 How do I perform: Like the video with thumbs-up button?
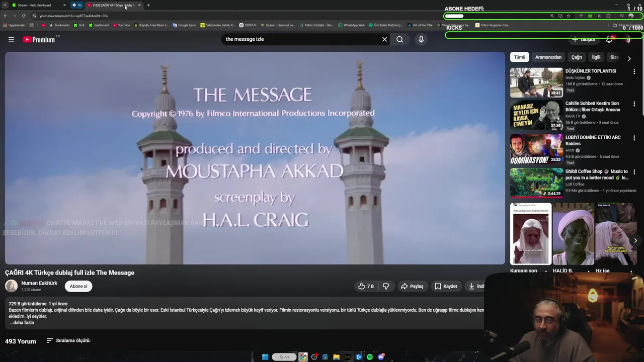[x=366, y=286]
